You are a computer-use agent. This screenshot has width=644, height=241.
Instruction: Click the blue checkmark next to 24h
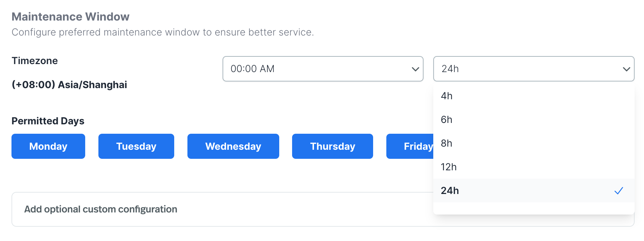pyautogui.click(x=619, y=191)
